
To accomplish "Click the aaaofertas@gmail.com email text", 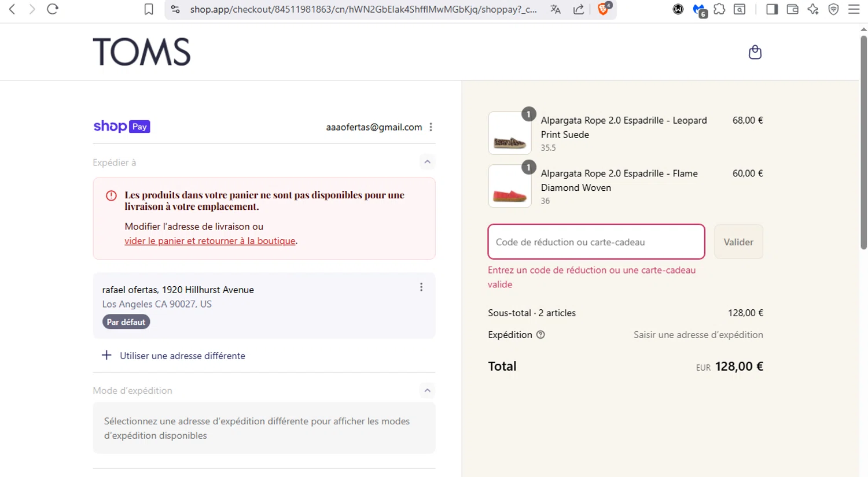I will pos(374,127).
